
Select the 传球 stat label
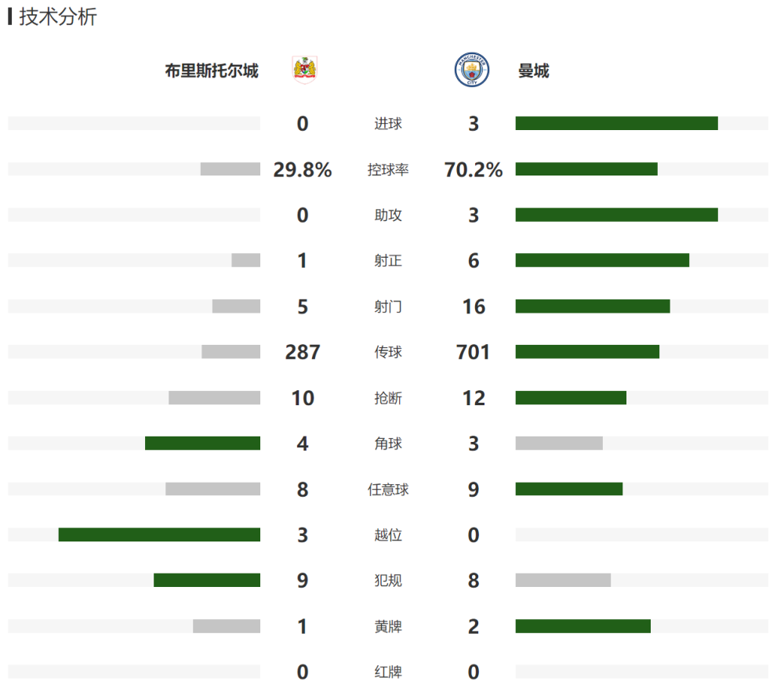[388, 353]
